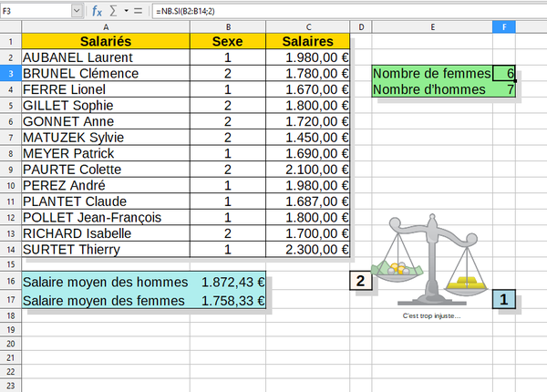The width and height of the screenshot is (547, 392).
Task: Click cell showing 7 hommes count
Action: click(x=504, y=89)
